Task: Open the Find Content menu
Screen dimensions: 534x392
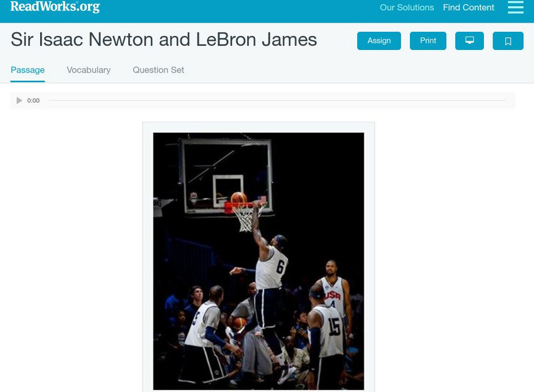Action: pos(469,7)
